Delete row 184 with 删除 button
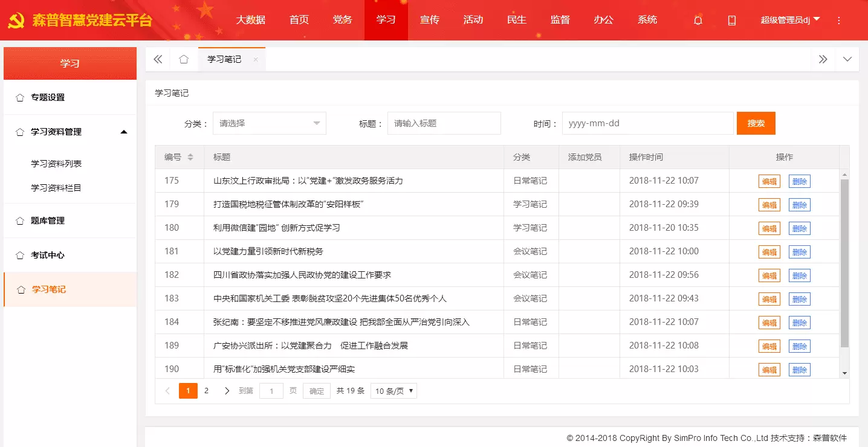This screenshot has height=447, width=868. click(x=800, y=323)
